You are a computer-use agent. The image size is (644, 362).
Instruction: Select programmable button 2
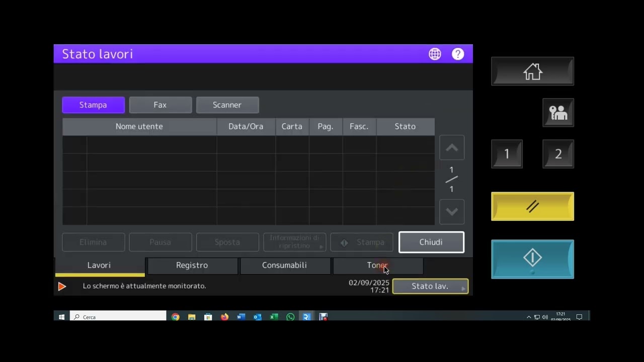pyautogui.click(x=558, y=154)
